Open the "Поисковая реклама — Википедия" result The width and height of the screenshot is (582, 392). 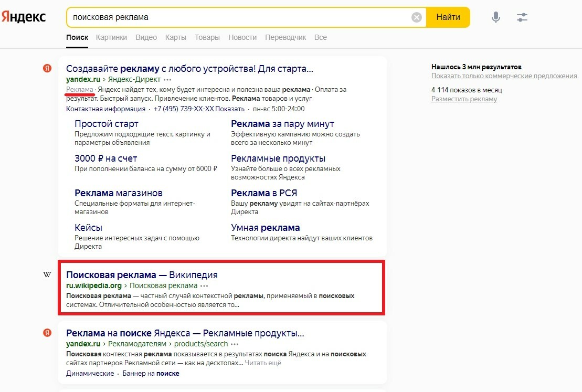(x=142, y=275)
